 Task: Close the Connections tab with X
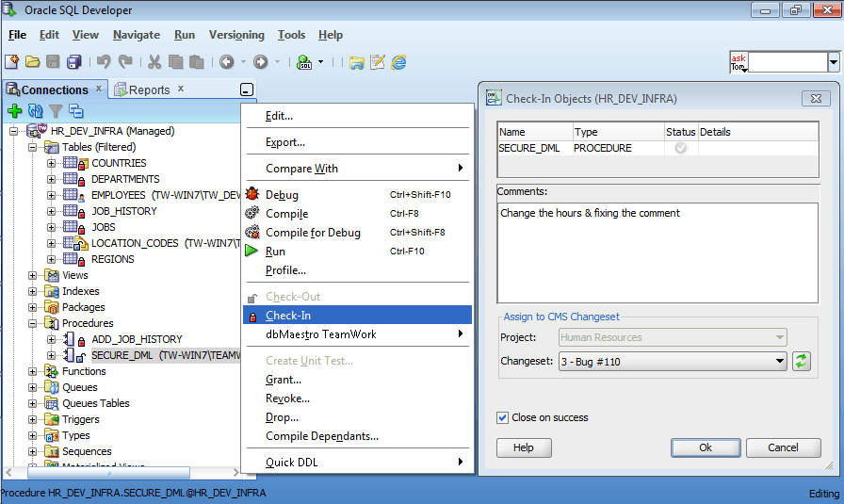pyautogui.click(x=99, y=89)
